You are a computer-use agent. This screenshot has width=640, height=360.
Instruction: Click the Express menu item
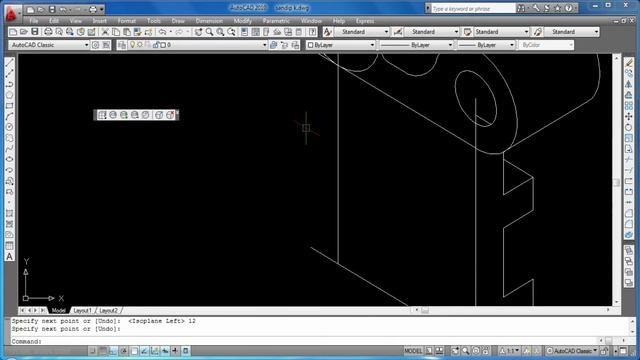365,21
